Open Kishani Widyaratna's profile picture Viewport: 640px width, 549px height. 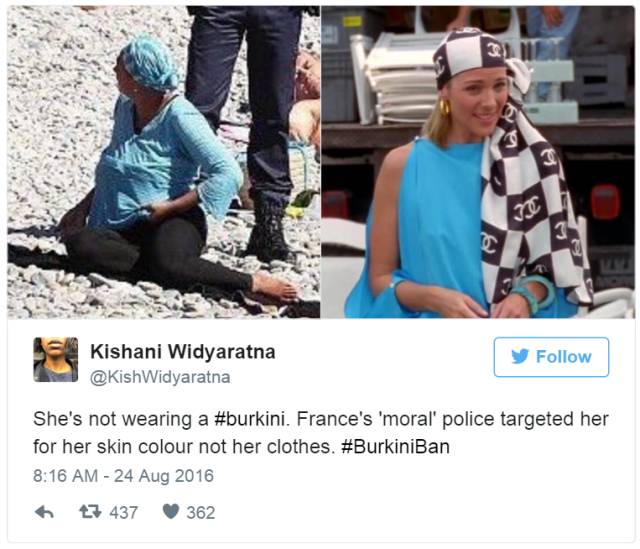tap(56, 359)
